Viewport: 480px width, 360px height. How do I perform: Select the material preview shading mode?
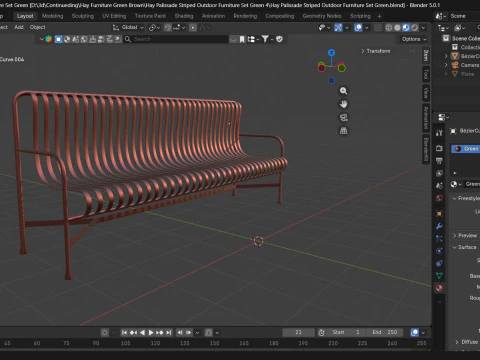coord(406,28)
